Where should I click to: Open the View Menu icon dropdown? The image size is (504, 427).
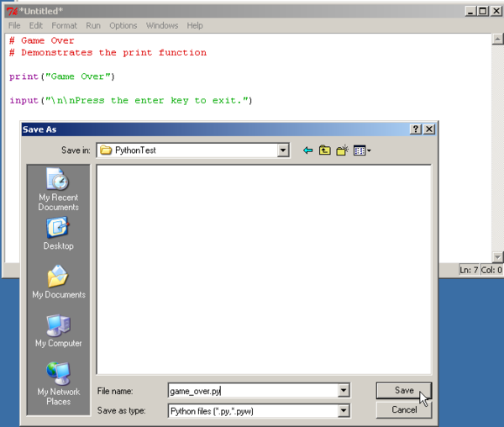click(362, 150)
